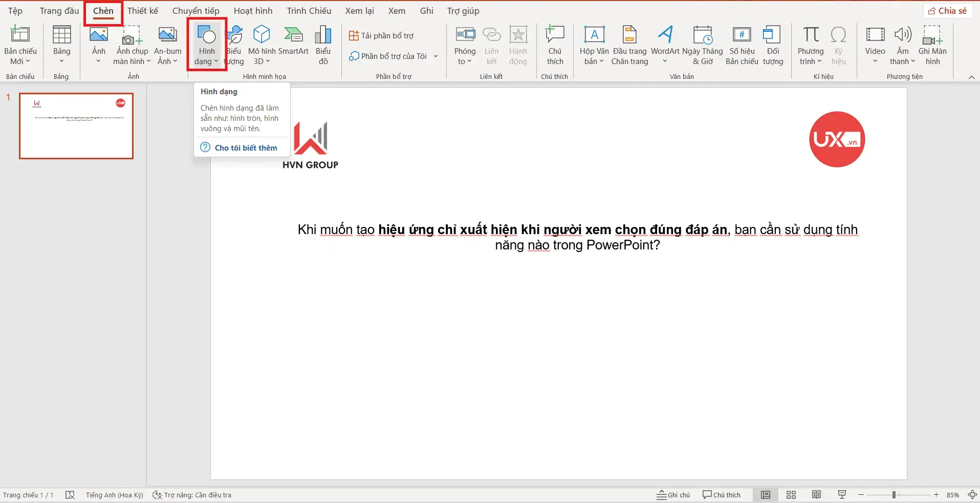Select slide 1 thumbnail
Screen dimensions: 980x503
coord(76,126)
